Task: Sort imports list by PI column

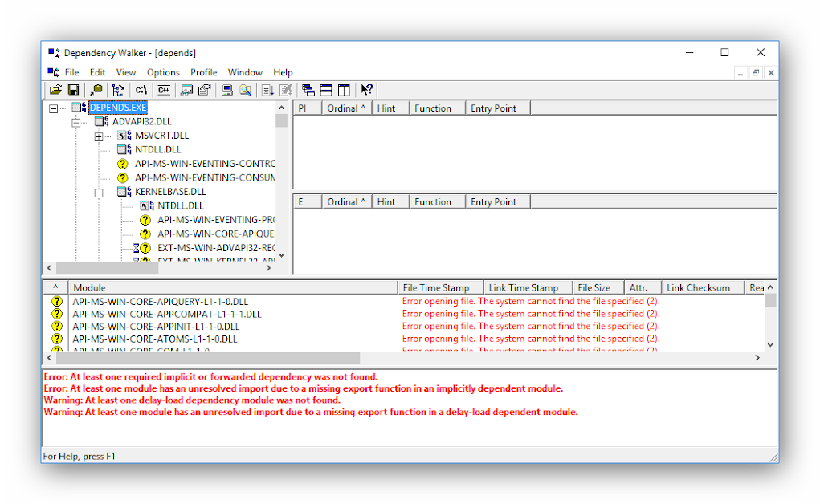Action: click(307, 108)
